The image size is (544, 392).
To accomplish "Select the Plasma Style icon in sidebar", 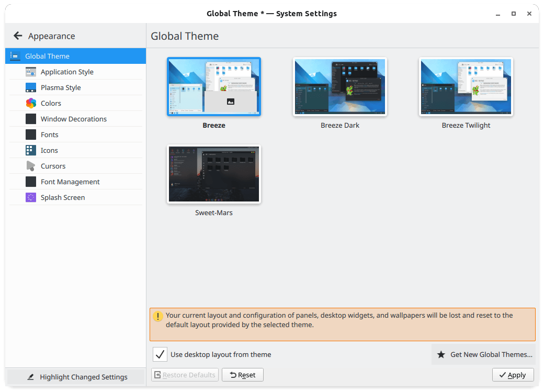I will 30,87.
